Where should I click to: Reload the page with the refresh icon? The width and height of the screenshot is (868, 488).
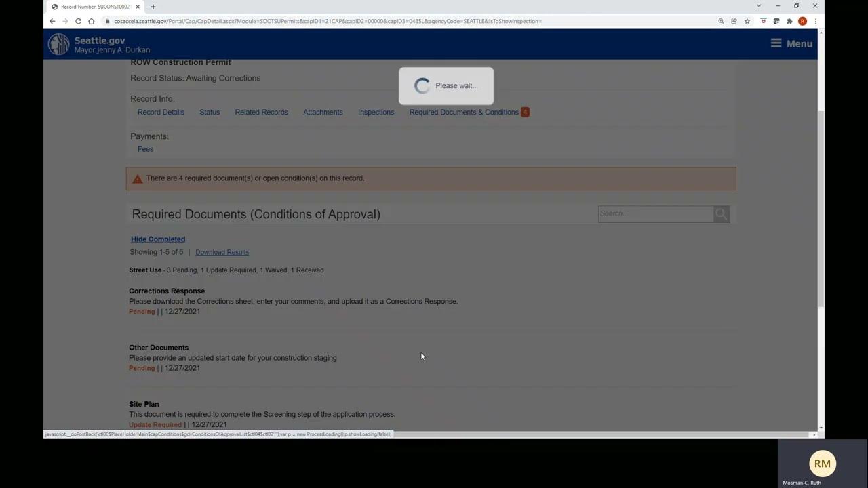(x=78, y=21)
